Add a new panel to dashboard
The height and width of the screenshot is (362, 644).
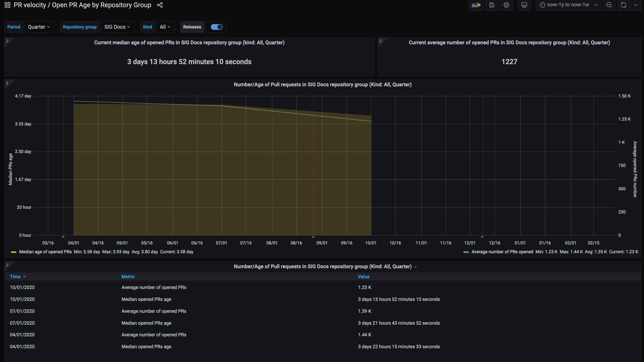point(476,5)
